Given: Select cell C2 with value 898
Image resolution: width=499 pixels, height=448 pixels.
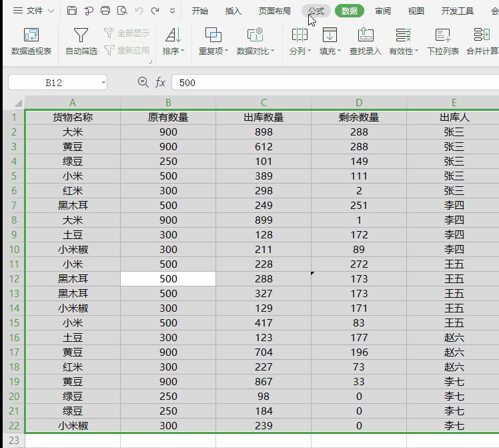Looking at the screenshot, I should (x=264, y=132).
